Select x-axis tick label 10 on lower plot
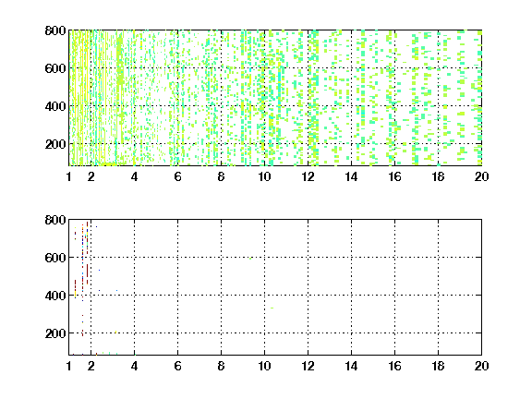The width and height of the screenshot is (532, 399). point(264,366)
